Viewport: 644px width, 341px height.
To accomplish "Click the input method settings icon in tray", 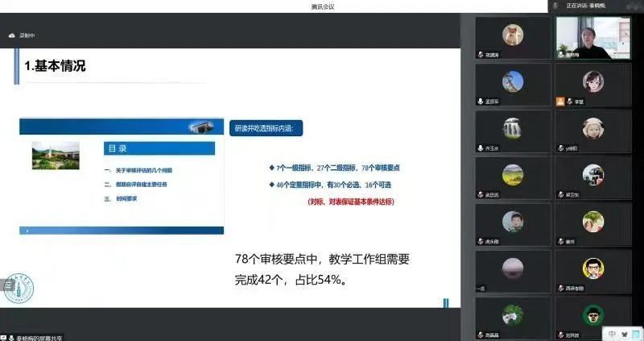I will click(x=634, y=333).
